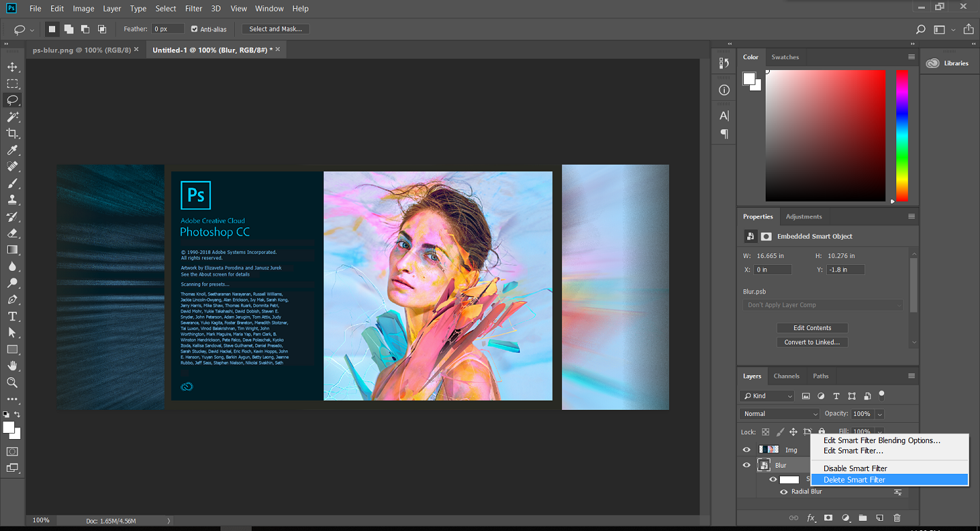Image resolution: width=980 pixels, height=531 pixels.
Task: Select the Dodge tool
Action: pyautogui.click(x=12, y=283)
